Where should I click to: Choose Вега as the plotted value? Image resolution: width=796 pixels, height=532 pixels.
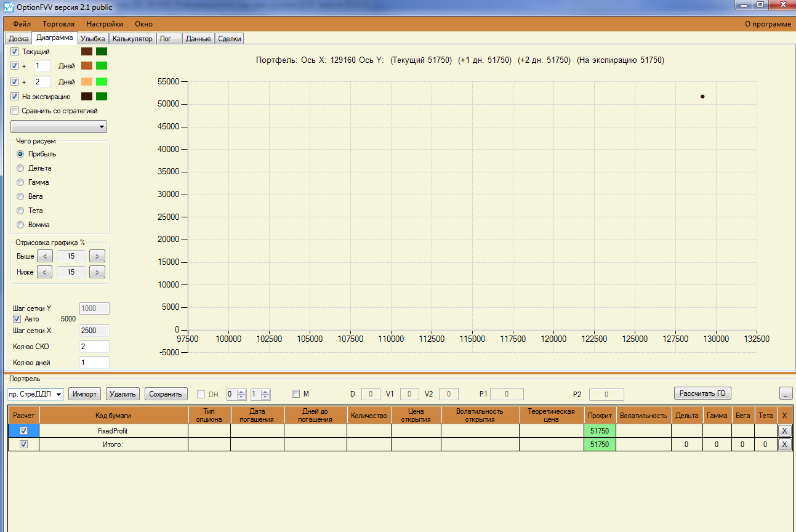pyautogui.click(x=20, y=196)
